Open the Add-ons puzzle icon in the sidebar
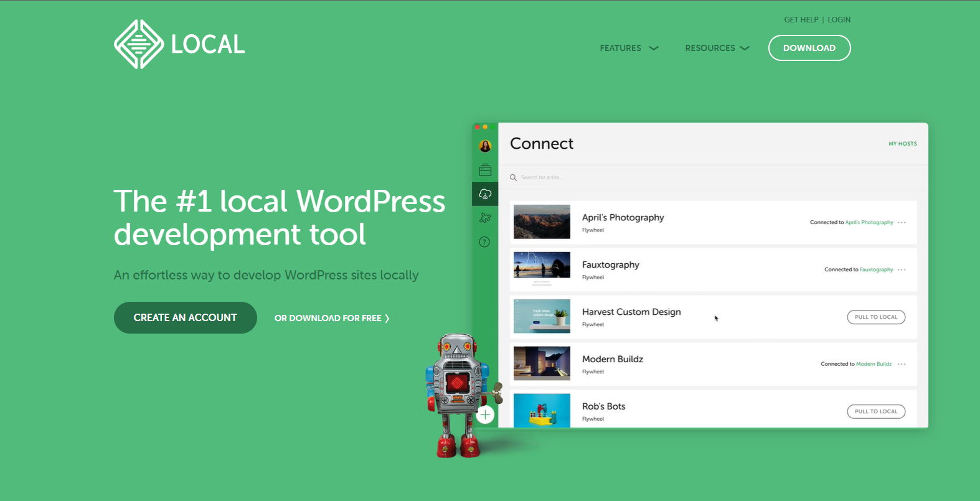 point(485,218)
